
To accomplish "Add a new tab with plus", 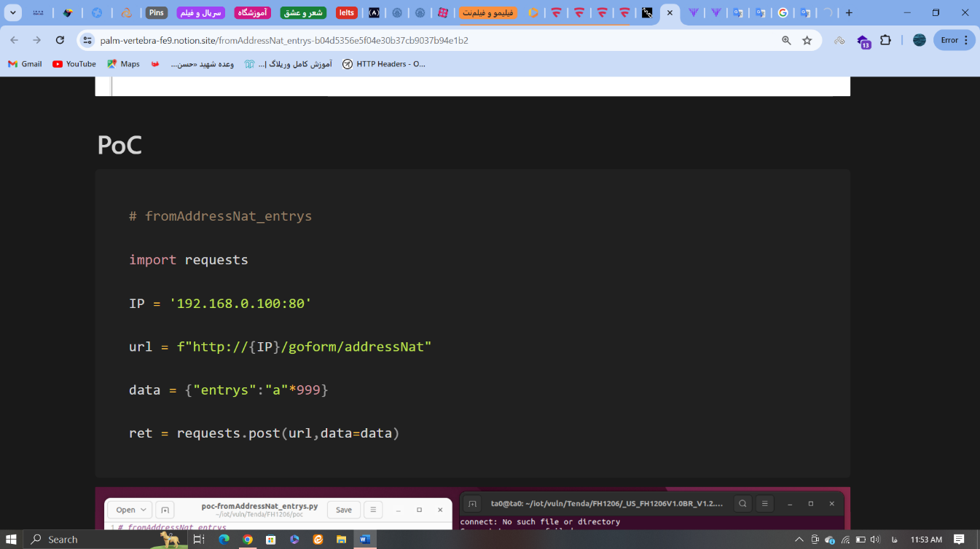I will point(849,12).
